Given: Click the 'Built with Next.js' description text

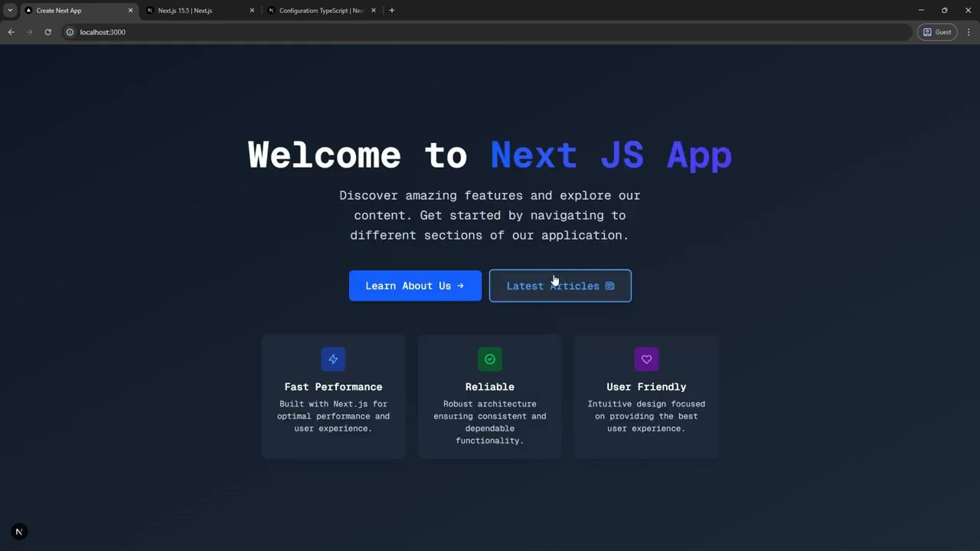Looking at the screenshot, I should (333, 416).
